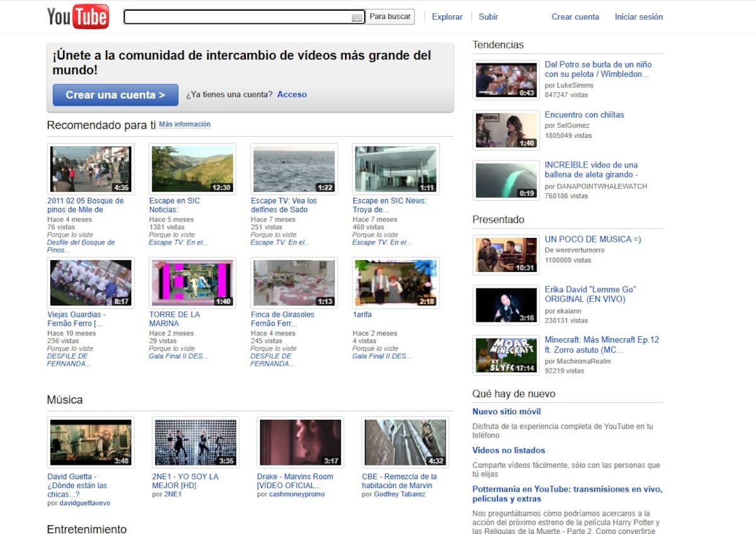
Task: Open the virtual keyboard icon in search box
Action: (357, 18)
